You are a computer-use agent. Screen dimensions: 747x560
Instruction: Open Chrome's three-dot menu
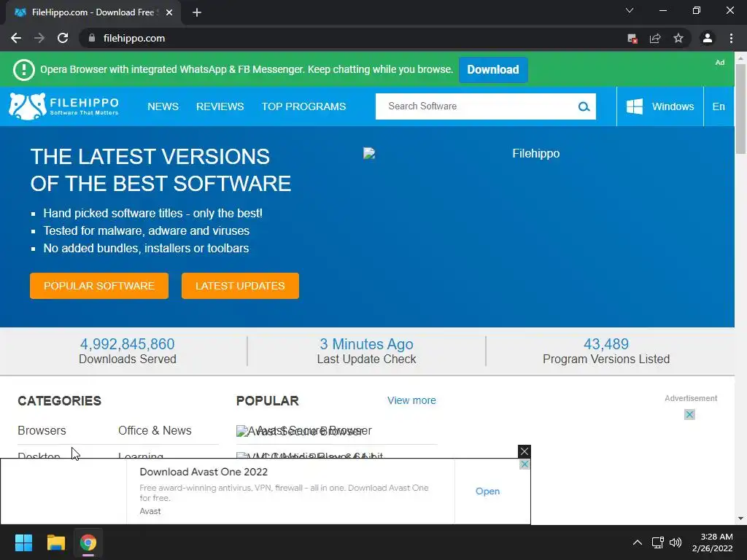click(x=731, y=38)
